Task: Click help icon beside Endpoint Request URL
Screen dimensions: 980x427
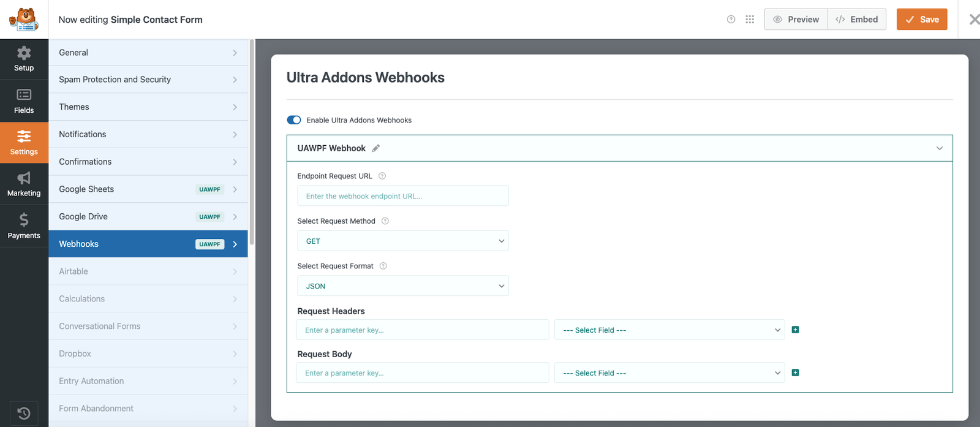Action: [x=382, y=176]
